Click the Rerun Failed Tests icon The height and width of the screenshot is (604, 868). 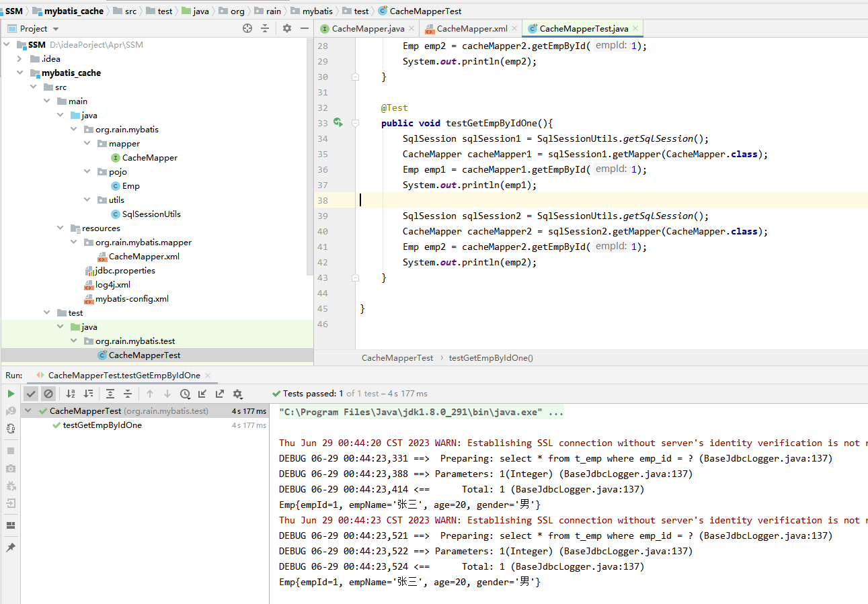tap(11, 411)
